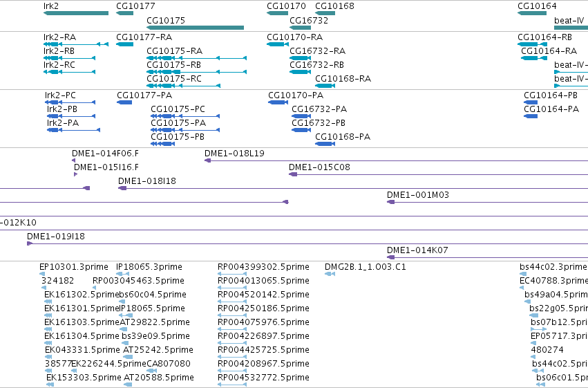Image resolution: width=588 pixels, height=388 pixels.
Task: Select the CG10164 gene label
Action: (x=537, y=6)
